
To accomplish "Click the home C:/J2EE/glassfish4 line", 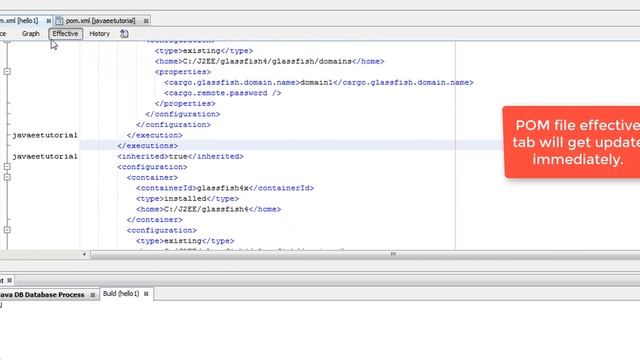I will pyautogui.click(x=209, y=209).
